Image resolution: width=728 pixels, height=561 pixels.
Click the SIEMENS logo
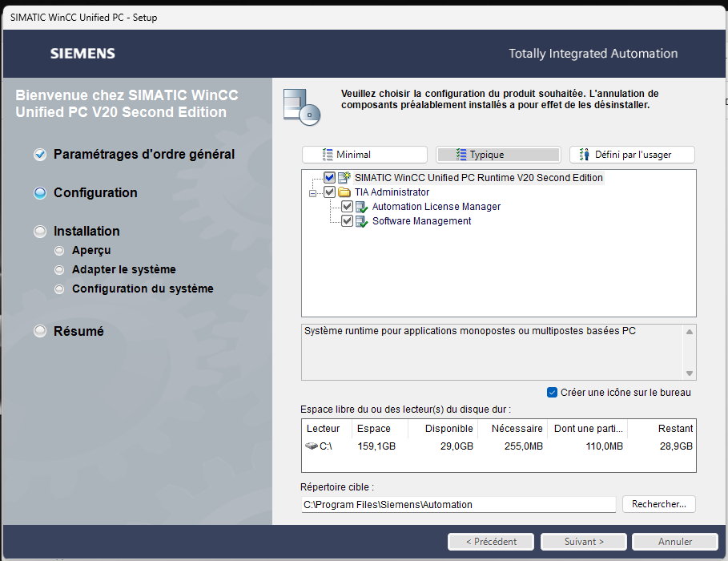tap(82, 54)
